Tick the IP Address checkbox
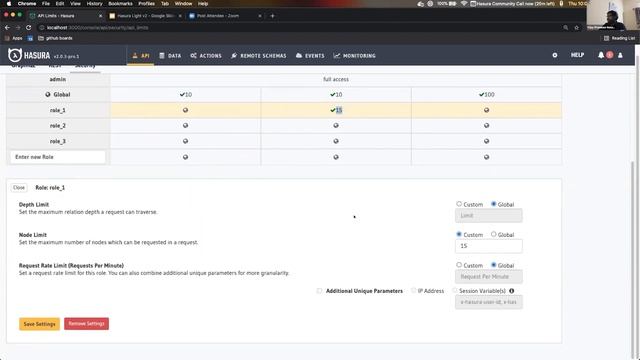Viewport: 640px width, 360px height. [413, 291]
